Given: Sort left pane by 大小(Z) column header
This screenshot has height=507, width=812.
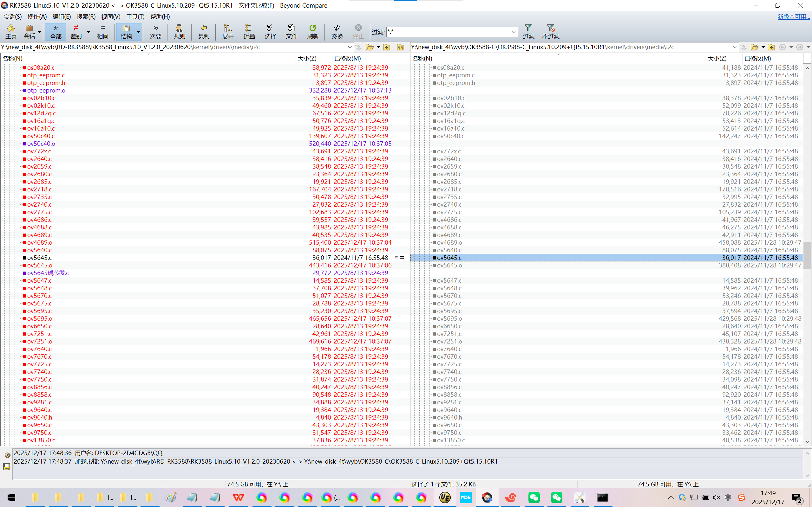Looking at the screenshot, I should 307,58.
